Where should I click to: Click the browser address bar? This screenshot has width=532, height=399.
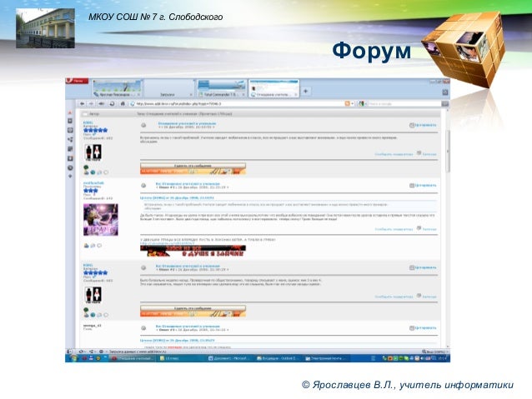coord(238,104)
